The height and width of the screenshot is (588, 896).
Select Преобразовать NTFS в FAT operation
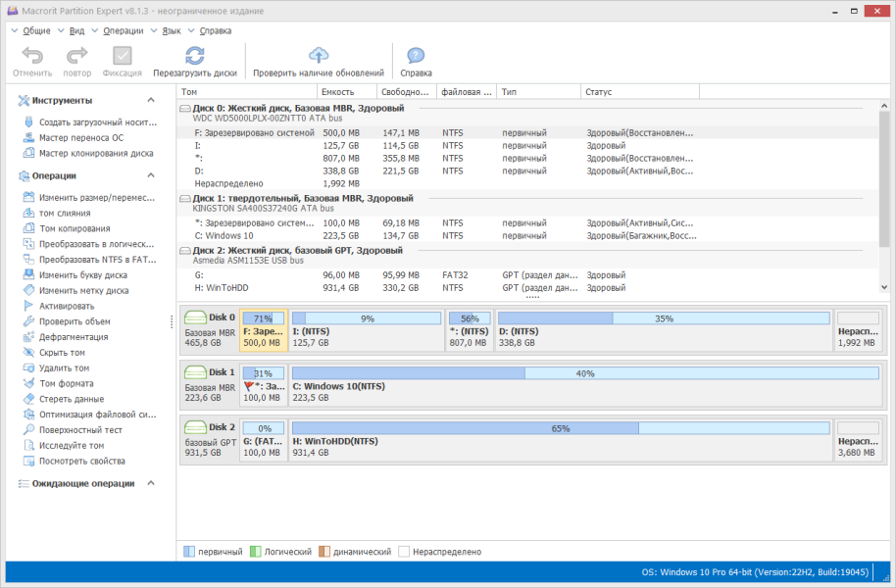point(97,260)
